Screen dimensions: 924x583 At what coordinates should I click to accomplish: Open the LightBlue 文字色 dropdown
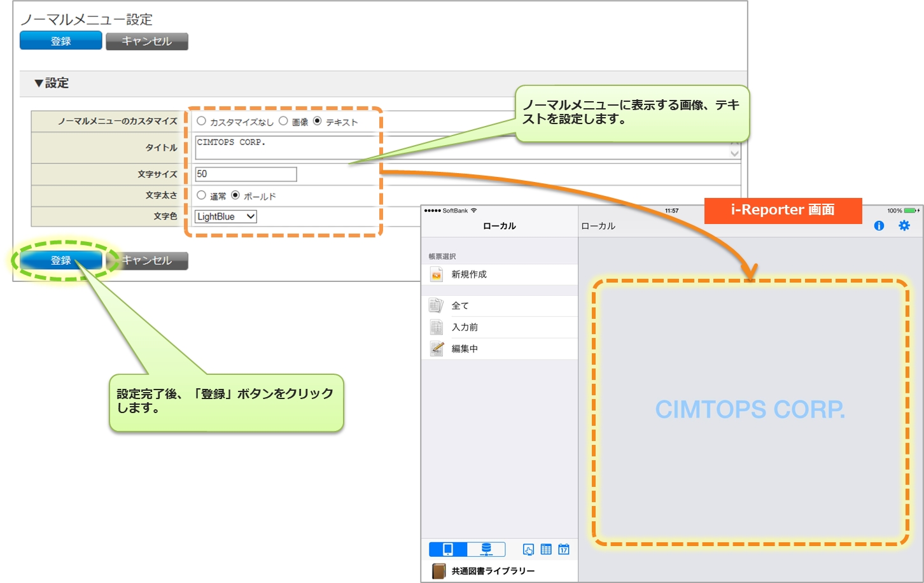tap(226, 216)
